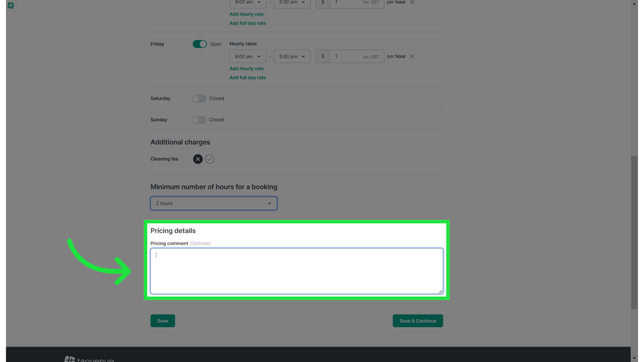Click the Tagvenue footer logo
644x362 pixels.
point(89,359)
